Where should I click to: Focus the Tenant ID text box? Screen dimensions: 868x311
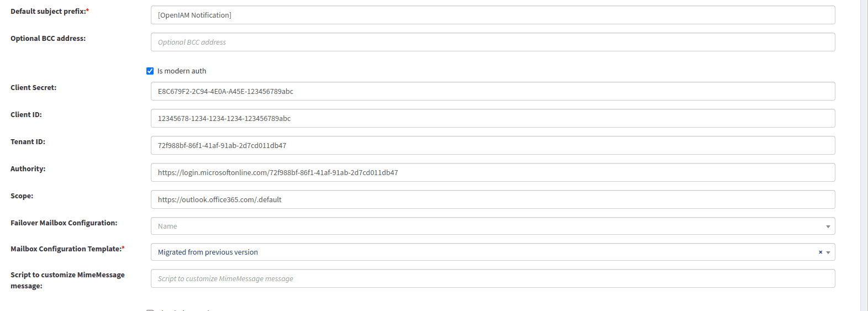pos(493,145)
